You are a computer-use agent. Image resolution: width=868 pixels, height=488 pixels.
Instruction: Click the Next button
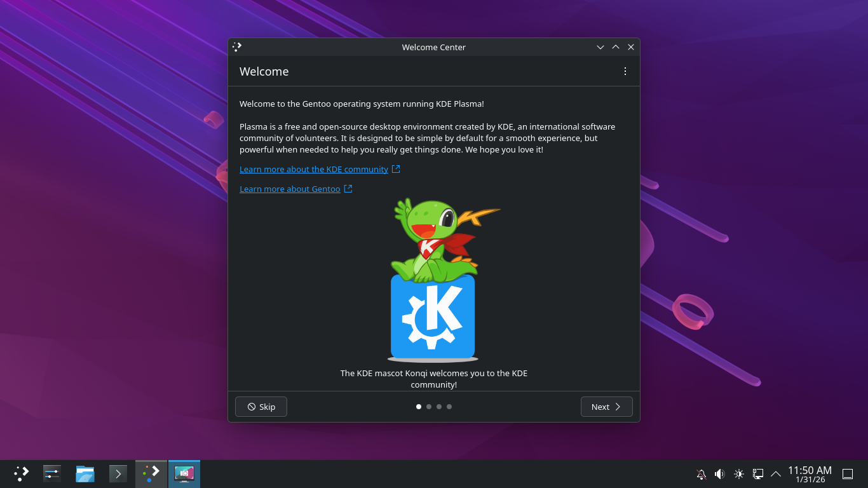click(x=606, y=407)
